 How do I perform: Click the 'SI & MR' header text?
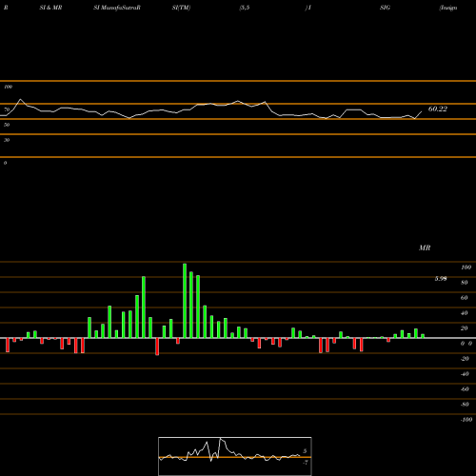click(x=50, y=8)
